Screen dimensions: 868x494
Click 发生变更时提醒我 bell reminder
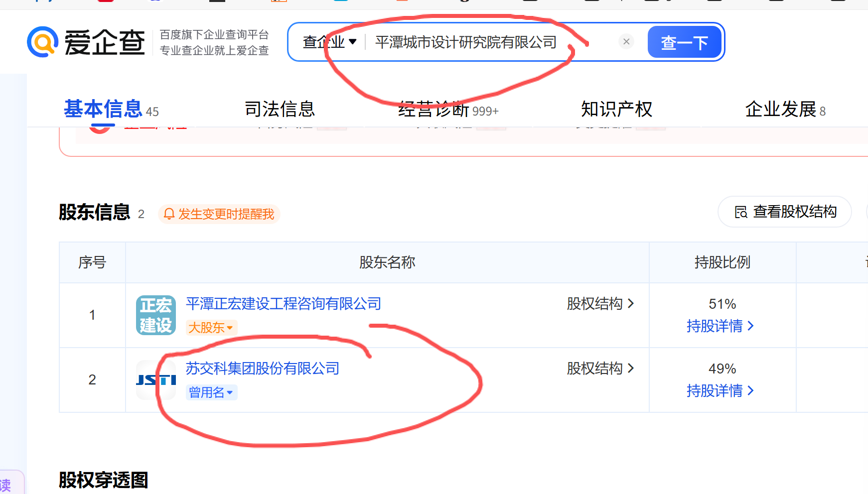pyautogui.click(x=219, y=214)
